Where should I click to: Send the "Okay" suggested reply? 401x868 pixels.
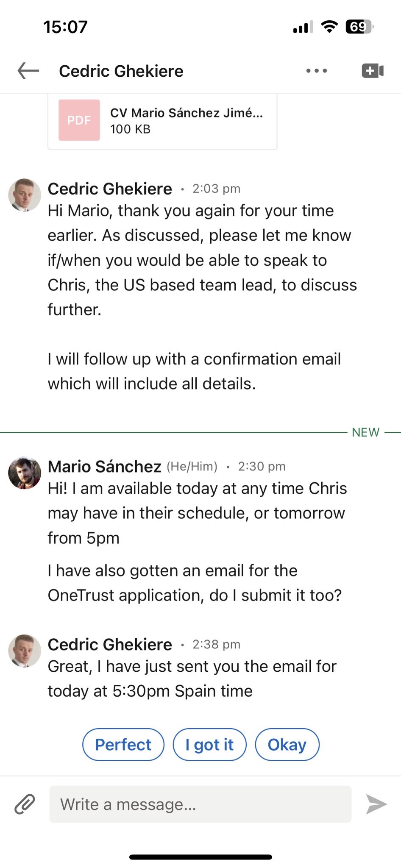tap(287, 745)
